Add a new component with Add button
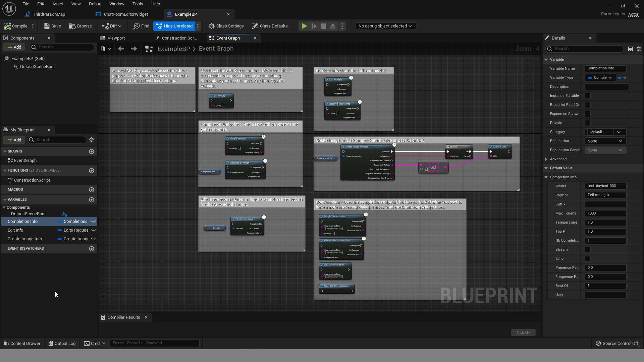This screenshot has height=362, width=644. point(14,47)
